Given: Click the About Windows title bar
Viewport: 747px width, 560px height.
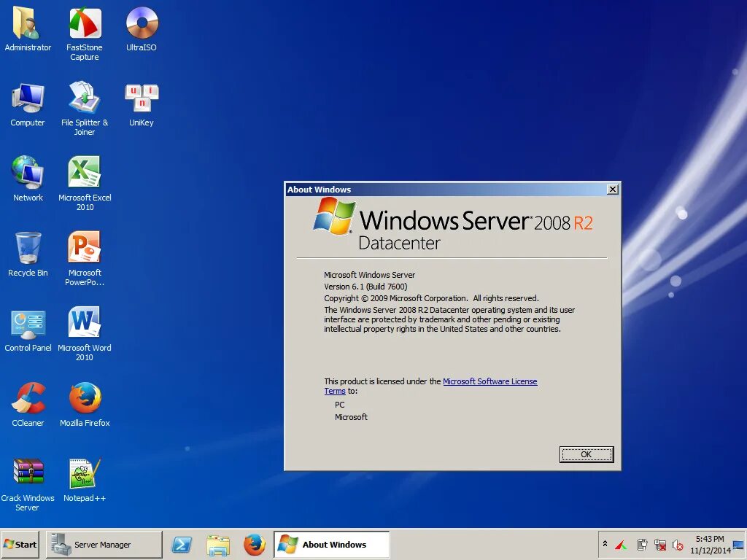Looking at the screenshot, I should [x=446, y=190].
